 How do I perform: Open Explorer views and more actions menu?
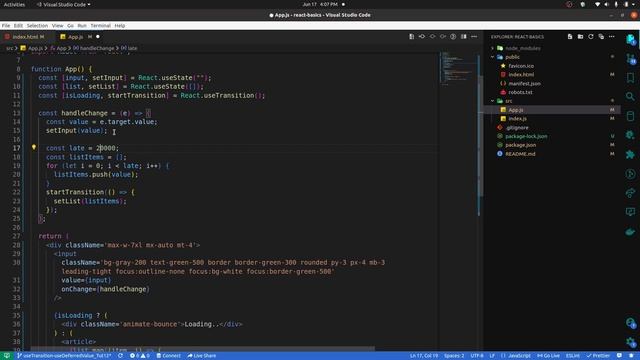pyautogui.click(x=611, y=37)
